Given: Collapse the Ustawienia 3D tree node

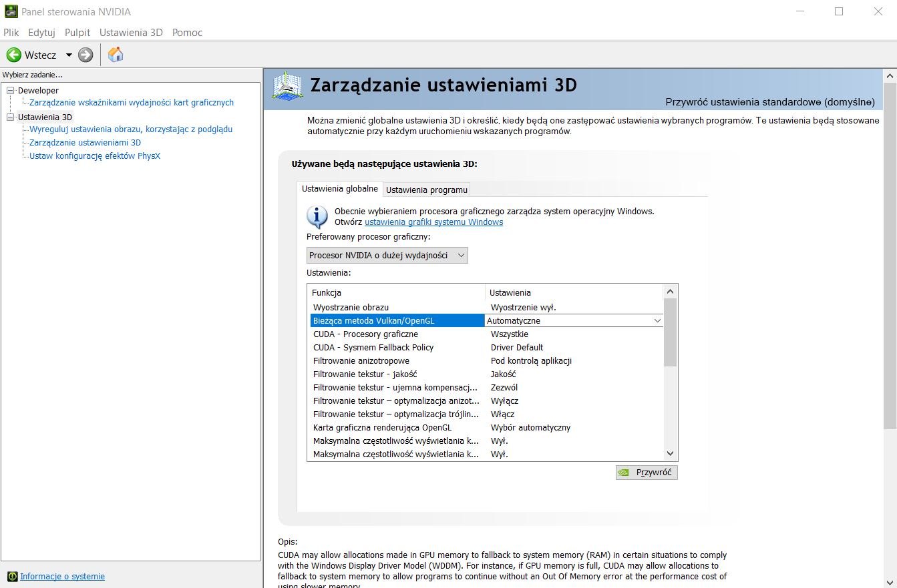Looking at the screenshot, I should click(10, 117).
